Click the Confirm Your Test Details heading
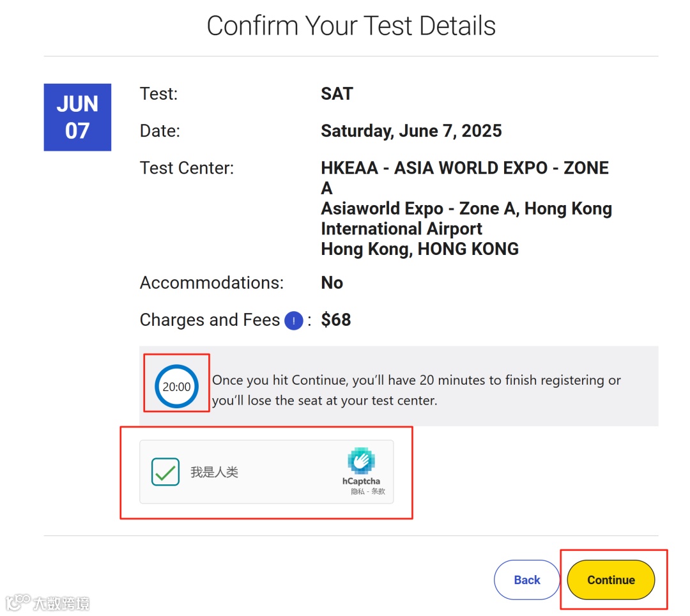The image size is (690, 616). coord(351,26)
